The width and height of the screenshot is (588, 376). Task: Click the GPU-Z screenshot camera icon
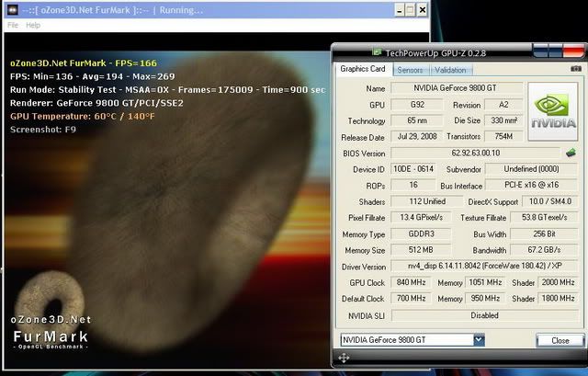(x=576, y=69)
